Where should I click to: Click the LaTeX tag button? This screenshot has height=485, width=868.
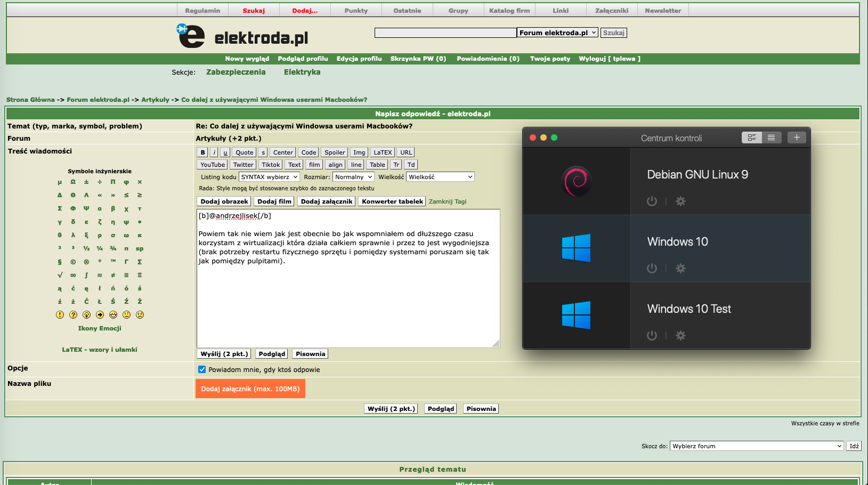click(x=383, y=152)
